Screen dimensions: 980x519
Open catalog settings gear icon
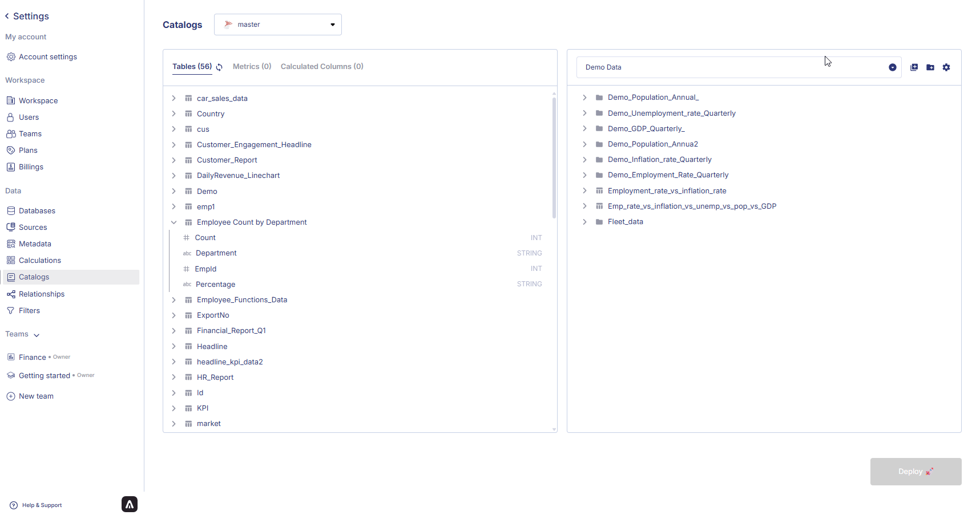[946, 67]
